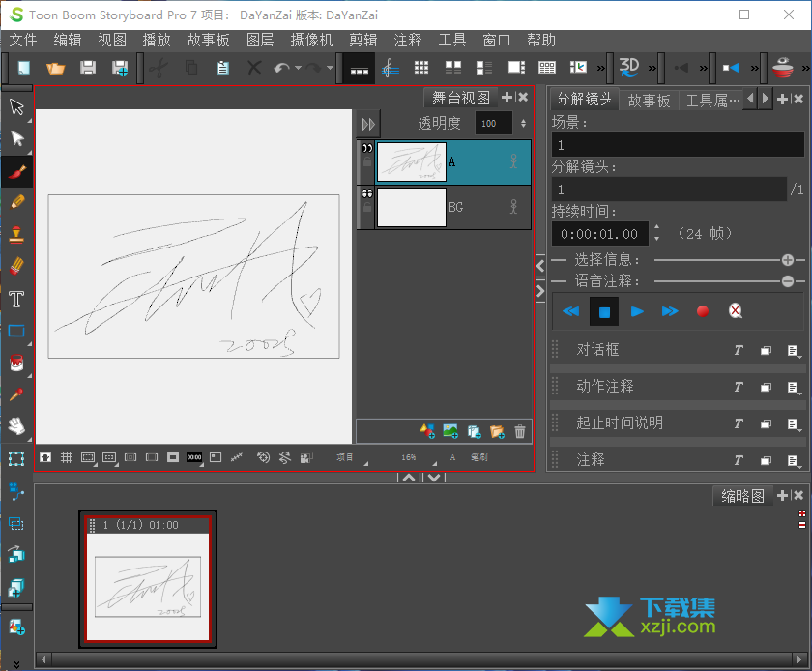Viewport: 812px width, 671px height.
Task: Toggle the safe area display icon
Action: (x=88, y=457)
